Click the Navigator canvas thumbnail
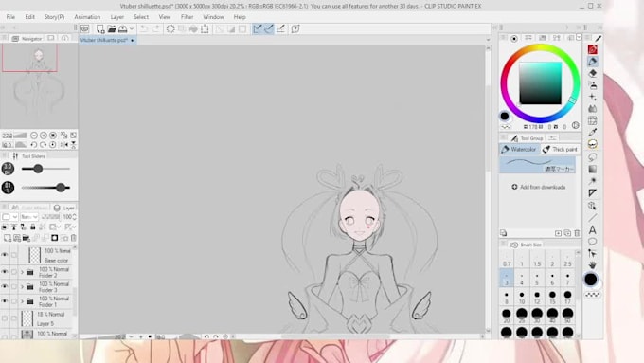Screen dimensions: 644x363 pos(39,85)
